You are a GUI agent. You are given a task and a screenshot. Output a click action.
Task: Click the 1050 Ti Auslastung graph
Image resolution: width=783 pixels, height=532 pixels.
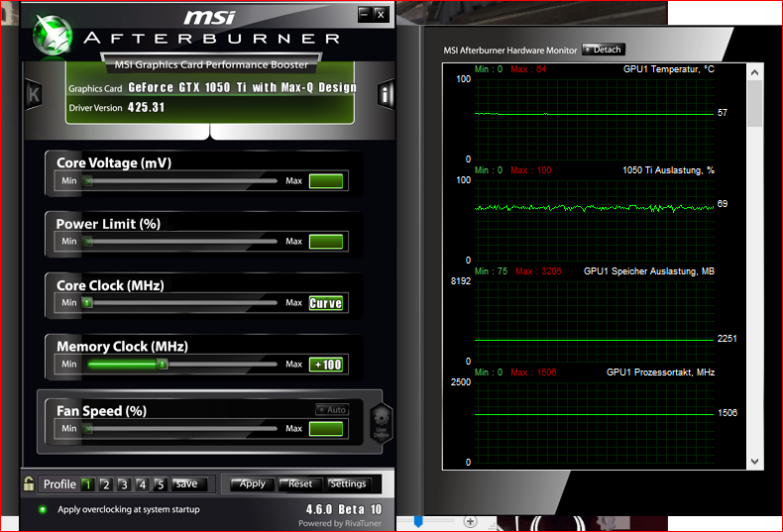pyautogui.click(x=595, y=220)
